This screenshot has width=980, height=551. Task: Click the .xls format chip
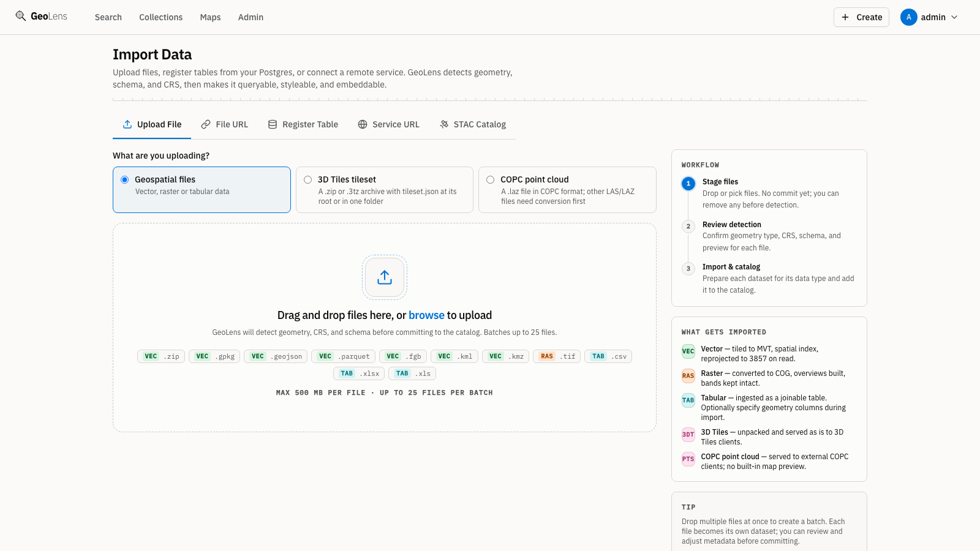[x=412, y=373]
